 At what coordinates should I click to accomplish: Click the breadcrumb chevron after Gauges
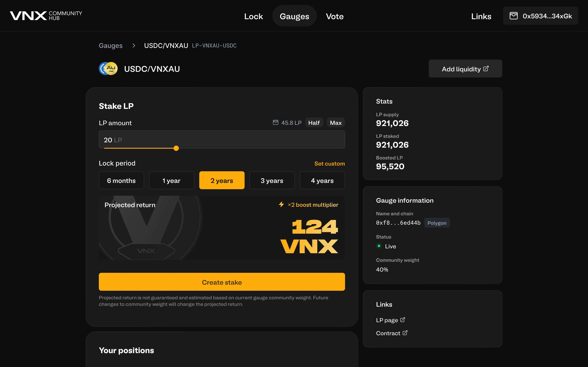(x=134, y=45)
